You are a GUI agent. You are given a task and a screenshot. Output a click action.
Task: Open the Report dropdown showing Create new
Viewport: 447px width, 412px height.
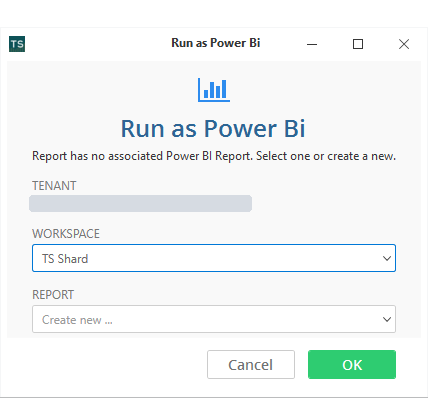pos(214,319)
